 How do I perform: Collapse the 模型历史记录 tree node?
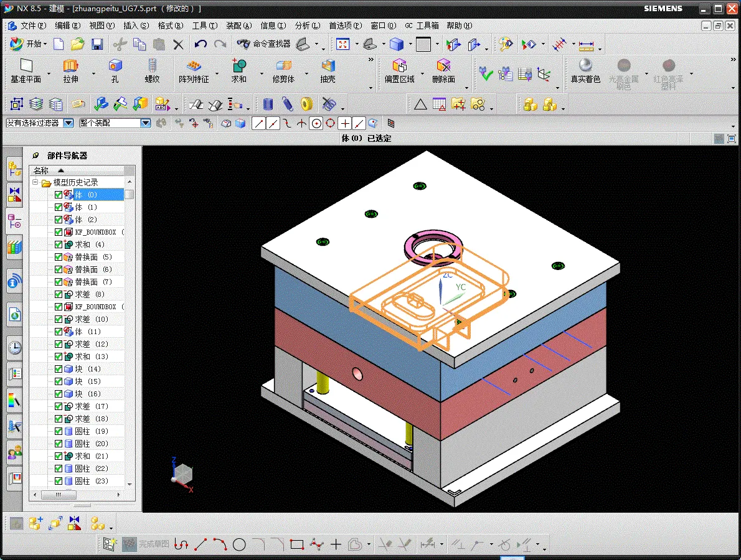35,182
